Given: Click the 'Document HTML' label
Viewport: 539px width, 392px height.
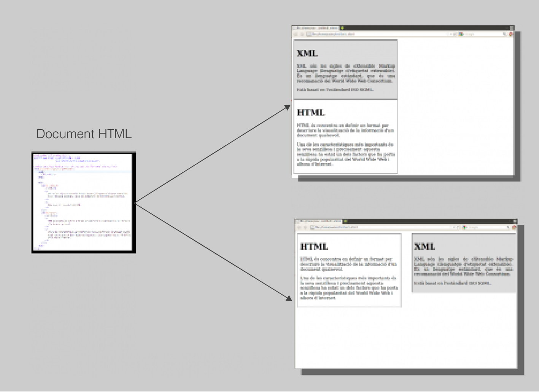Looking at the screenshot, I should (x=84, y=134).
